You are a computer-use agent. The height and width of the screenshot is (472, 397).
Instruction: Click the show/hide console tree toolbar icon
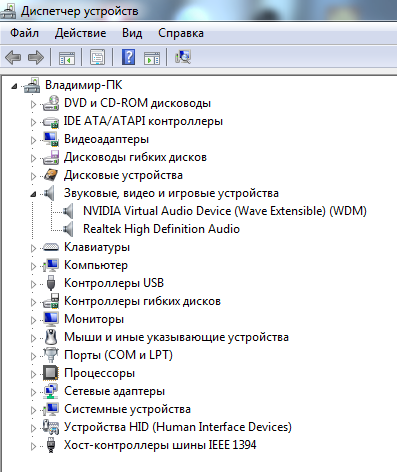coord(67,58)
